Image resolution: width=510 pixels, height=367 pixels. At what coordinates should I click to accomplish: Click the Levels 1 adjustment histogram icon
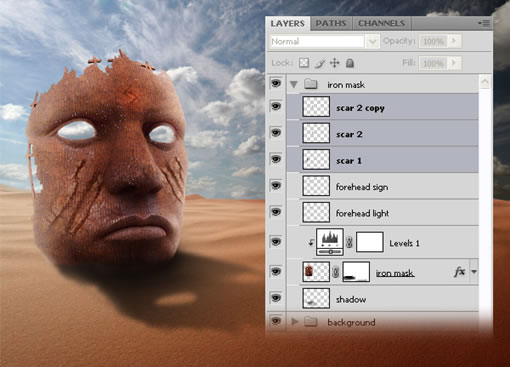330,242
